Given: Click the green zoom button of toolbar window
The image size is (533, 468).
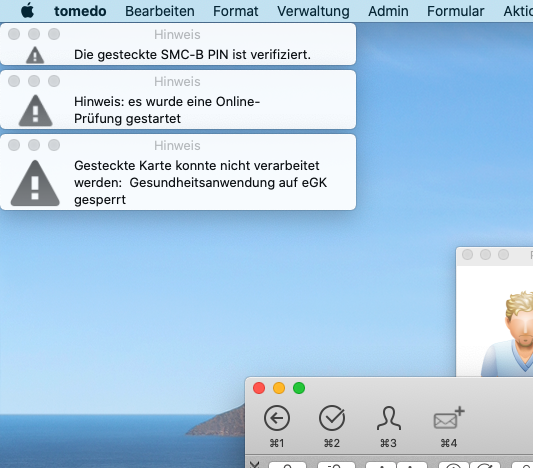Looking at the screenshot, I should tap(299, 388).
